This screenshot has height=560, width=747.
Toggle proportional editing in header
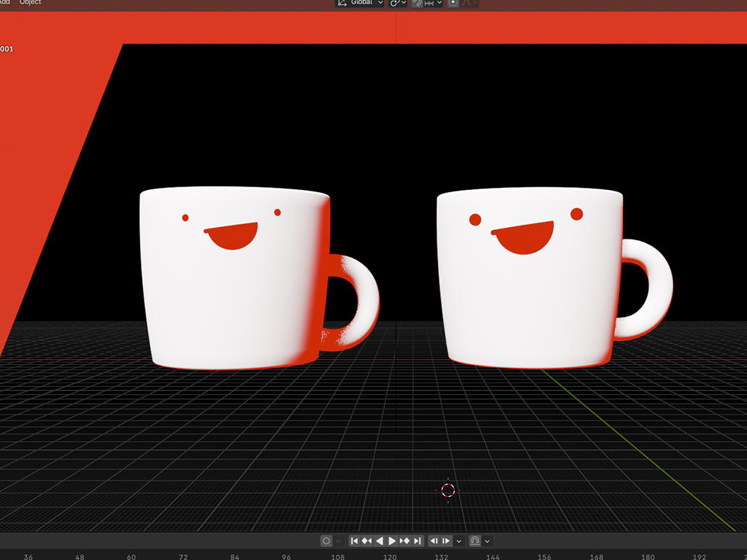[x=453, y=3]
